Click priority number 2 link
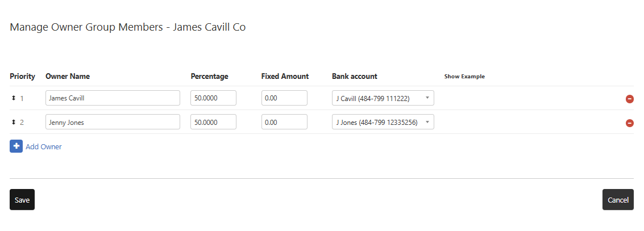Screen dimensions: 644x231 point(22,122)
